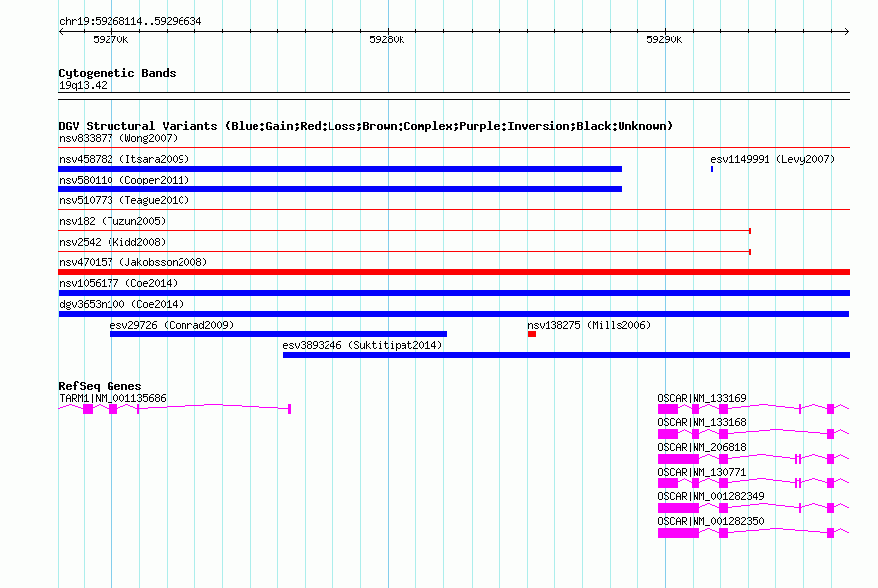Select esv29726 (Conrad2009) blue bar

[278, 334]
